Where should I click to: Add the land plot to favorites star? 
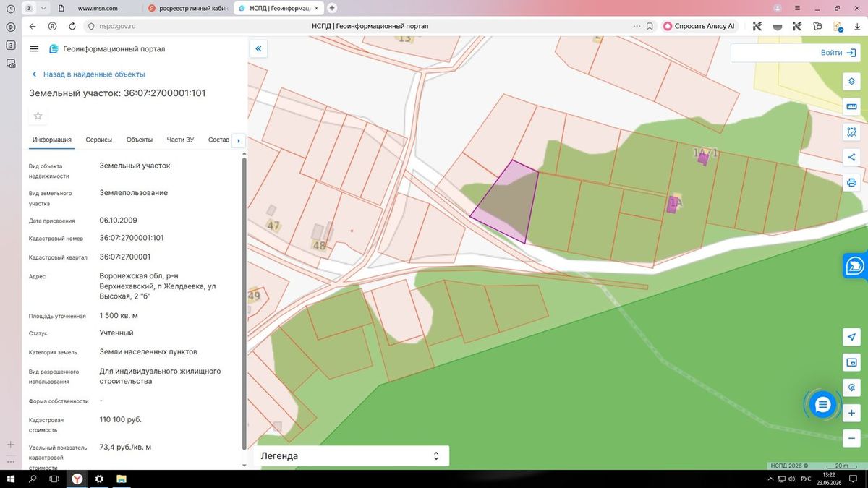point(38,116)
